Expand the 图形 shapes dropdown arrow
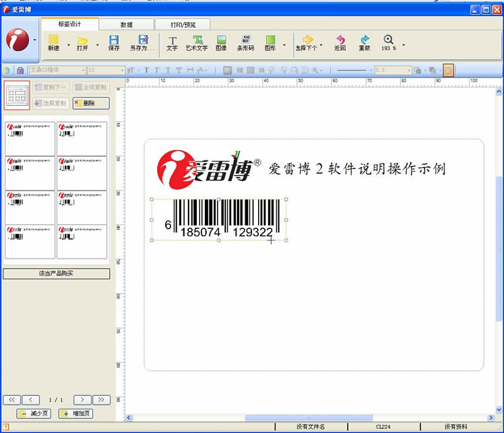 pyautogui.click(x=284, y=45)
